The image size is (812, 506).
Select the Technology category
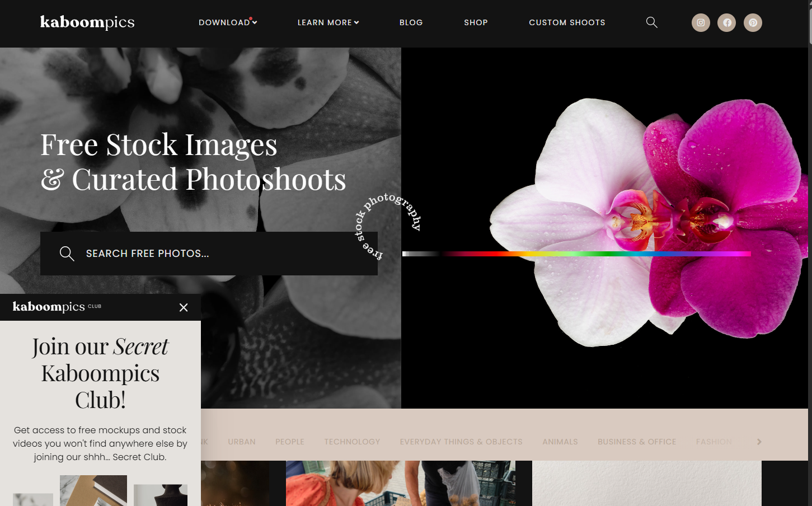click(352, 442)
